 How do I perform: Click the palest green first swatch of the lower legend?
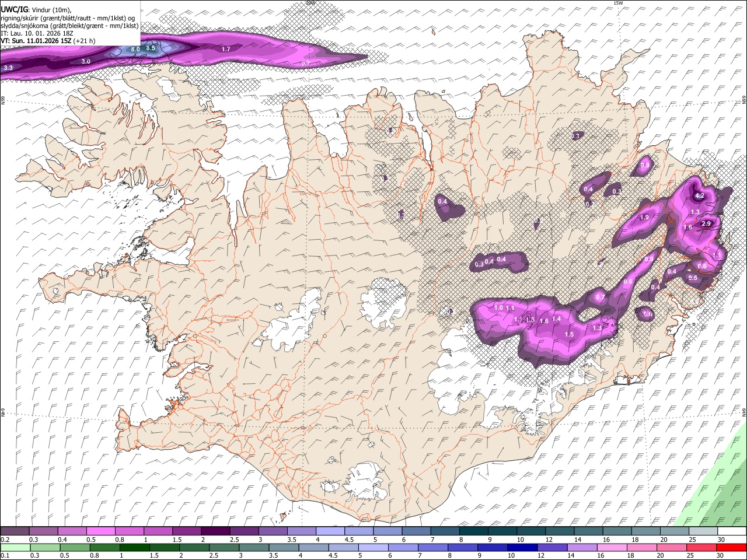click(x=15, y=547)
